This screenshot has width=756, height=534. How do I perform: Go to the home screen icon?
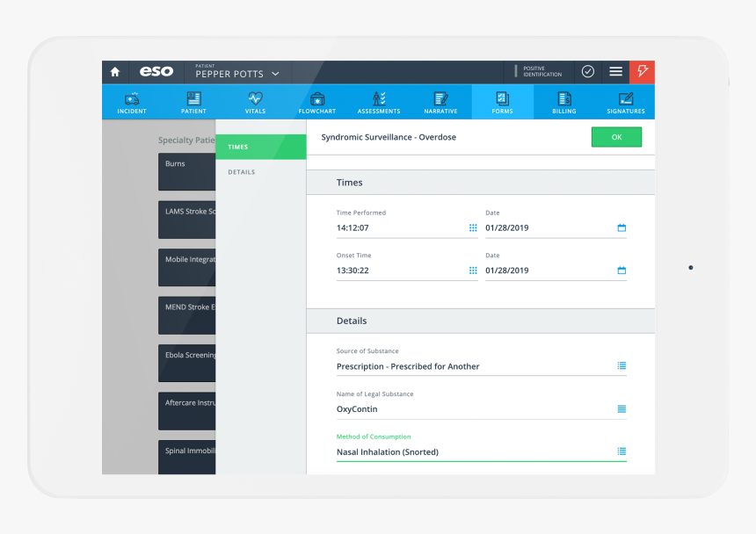click(115, 72)
